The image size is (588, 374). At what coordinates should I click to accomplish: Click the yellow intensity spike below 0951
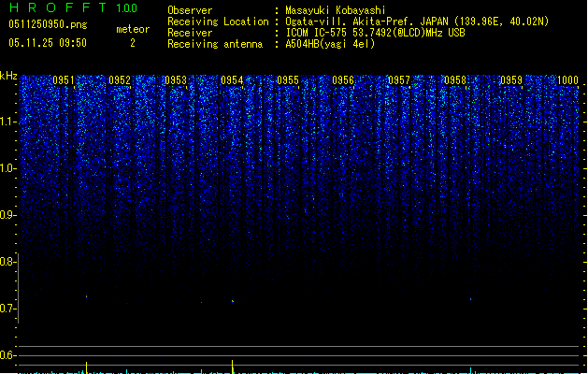87,367
